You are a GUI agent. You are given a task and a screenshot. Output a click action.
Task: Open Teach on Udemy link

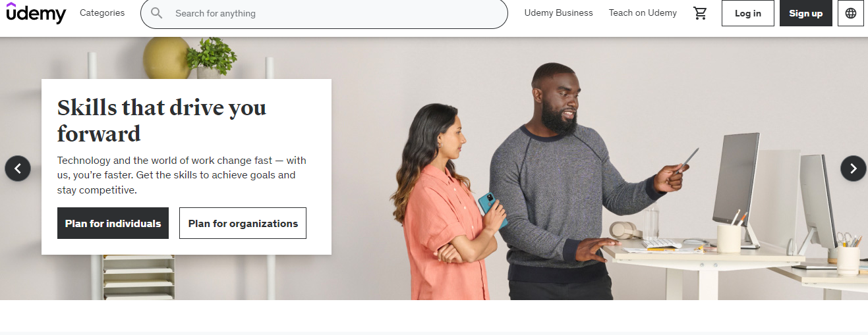coord(643,13)
